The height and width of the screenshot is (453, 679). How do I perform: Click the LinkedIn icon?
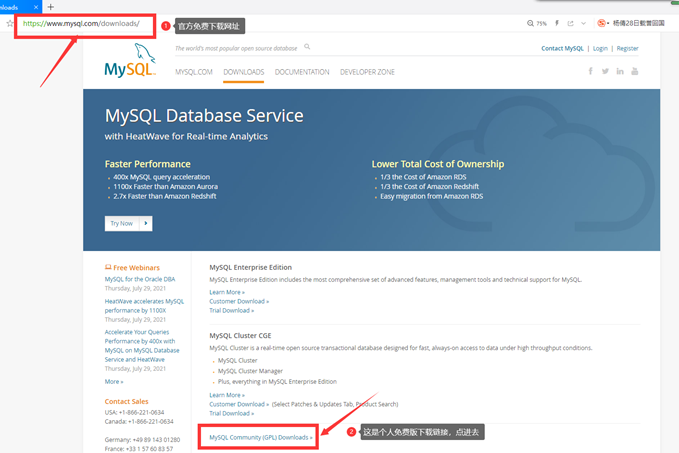pyautogui.click(x=620, y=71)
